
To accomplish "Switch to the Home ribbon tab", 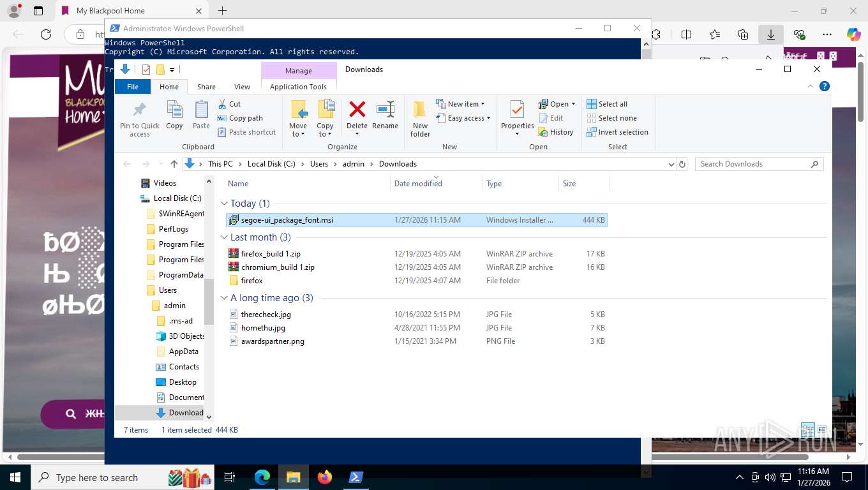I will (x=169, y=87).
